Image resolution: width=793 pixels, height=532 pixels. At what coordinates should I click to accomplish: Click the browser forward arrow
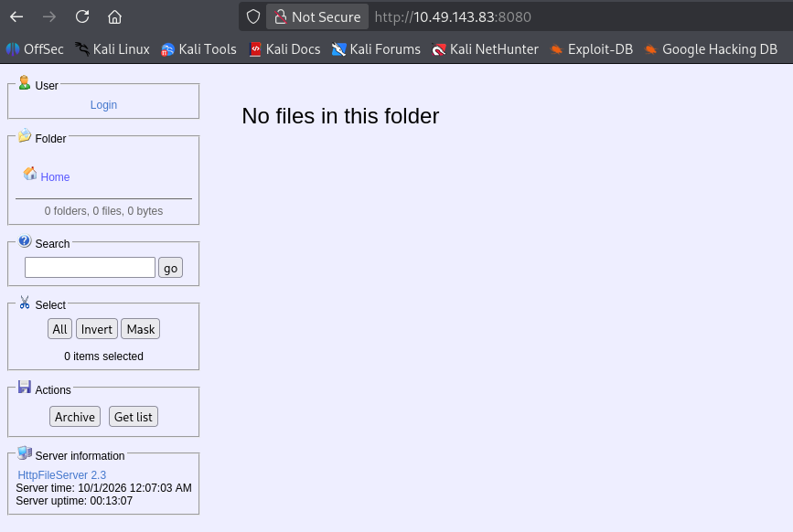pos(49,16)
